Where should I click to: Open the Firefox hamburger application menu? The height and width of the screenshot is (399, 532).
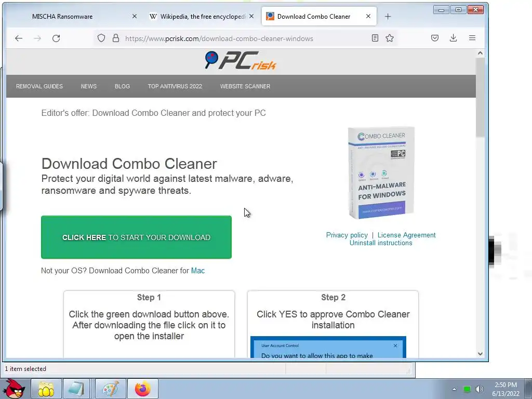click(x=472, y=38)
